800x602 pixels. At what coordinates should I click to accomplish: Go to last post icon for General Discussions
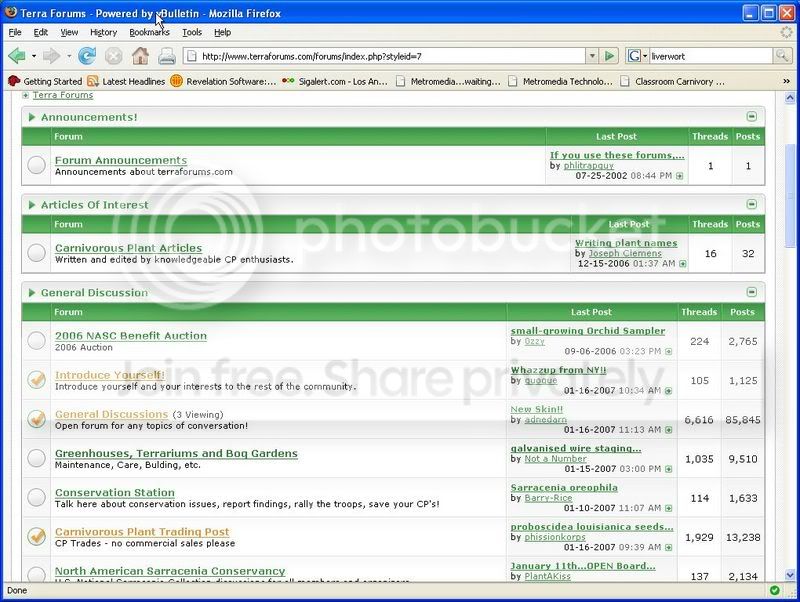coord(668,430)
